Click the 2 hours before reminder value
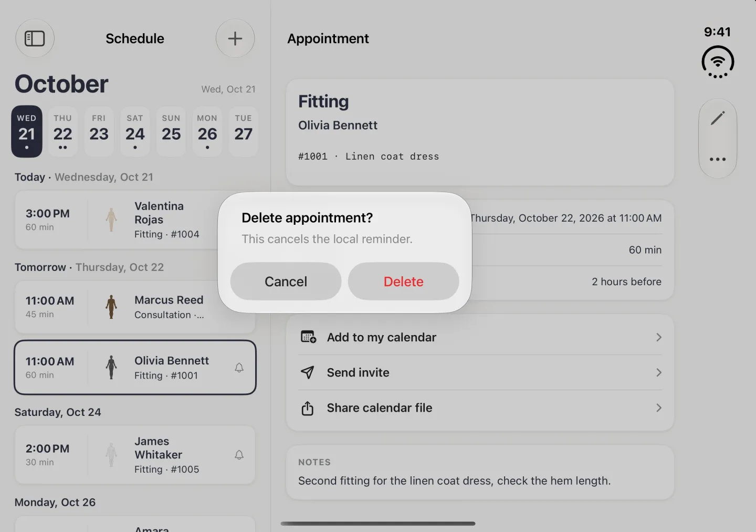Image resolution: width=756 pixels, height=532 pixels. [x=626, y=281]
